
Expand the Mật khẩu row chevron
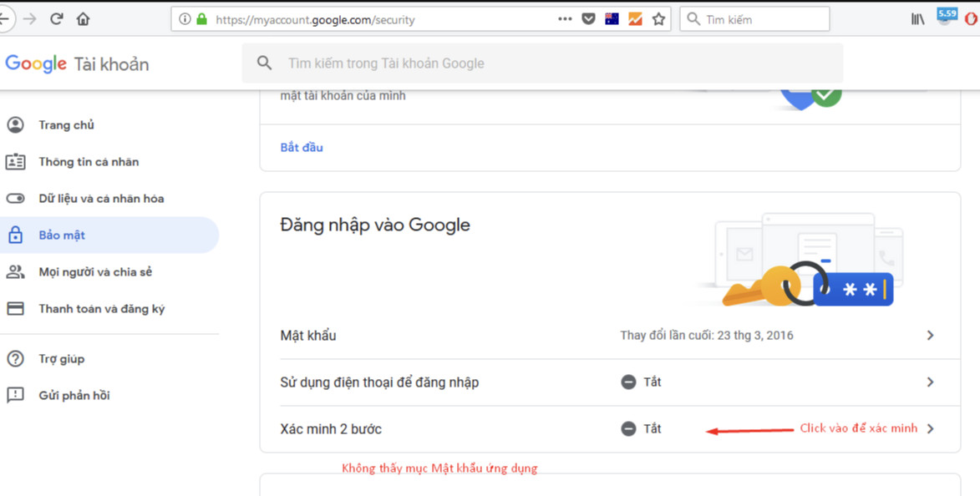point(930,336)
